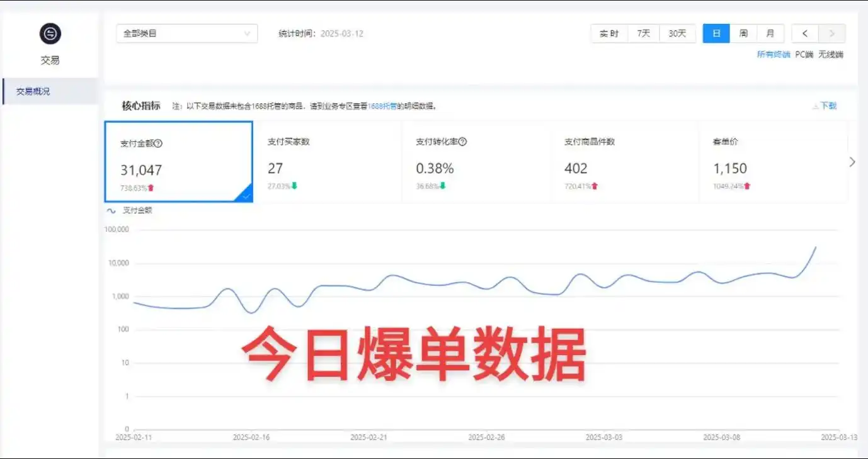Click the 7天 time range button
This screenshot has height=459, width=868.
coord(643,33)
